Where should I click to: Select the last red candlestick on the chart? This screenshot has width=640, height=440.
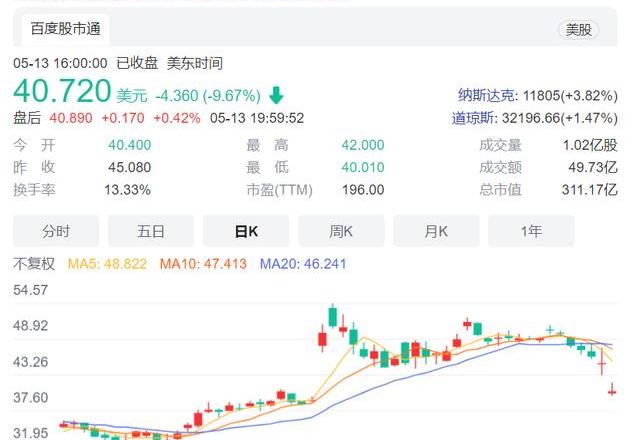pos(612,390)
